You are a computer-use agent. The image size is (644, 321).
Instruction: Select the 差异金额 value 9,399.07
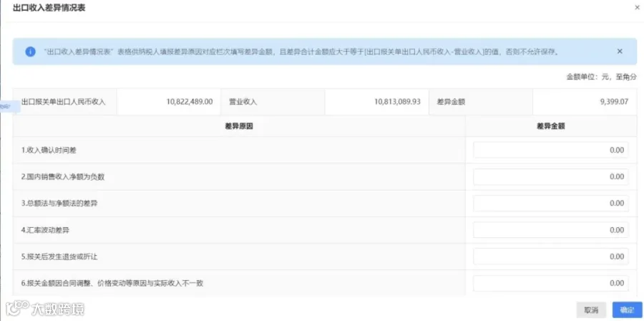(614, 102)
